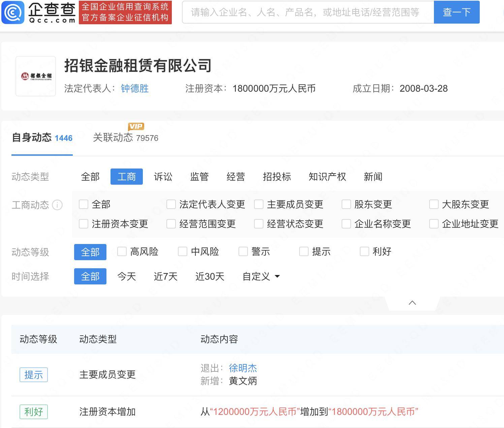Select 全部 dynamic type filter
The image size is (504, 428).
90,177
